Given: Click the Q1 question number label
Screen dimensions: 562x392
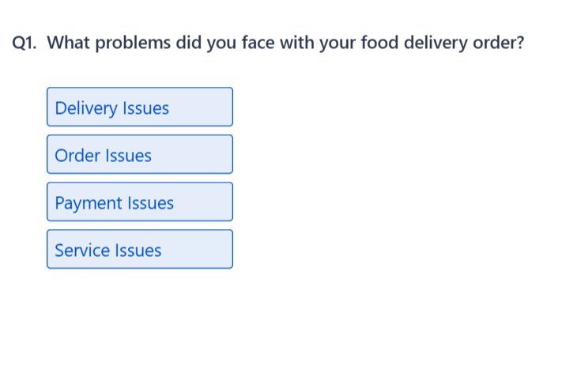Looking at the screenshot, I should coord(26,43).
